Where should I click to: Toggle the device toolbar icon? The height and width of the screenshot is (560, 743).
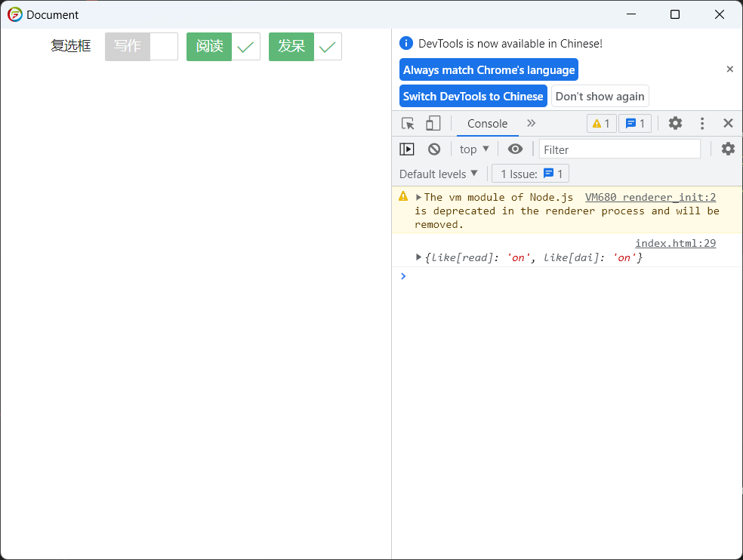[433, 124]
